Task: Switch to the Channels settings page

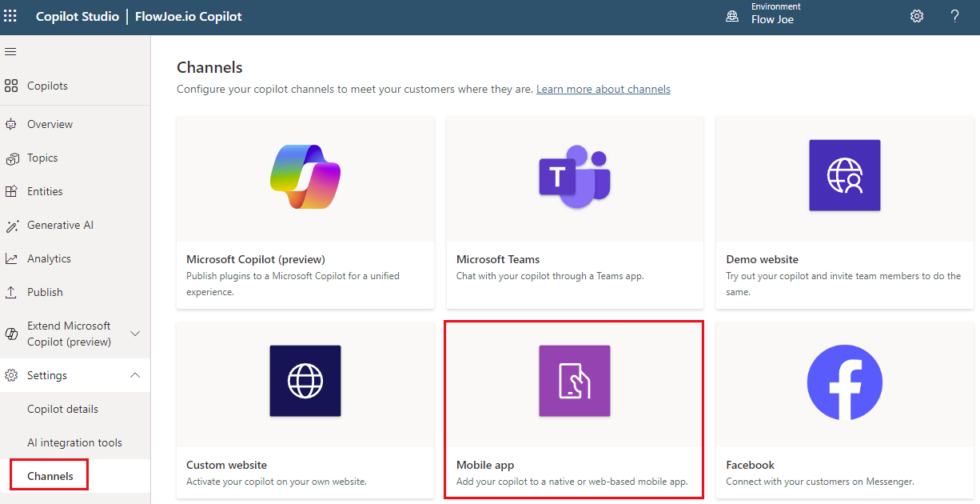Action: (x=48, y=474)
